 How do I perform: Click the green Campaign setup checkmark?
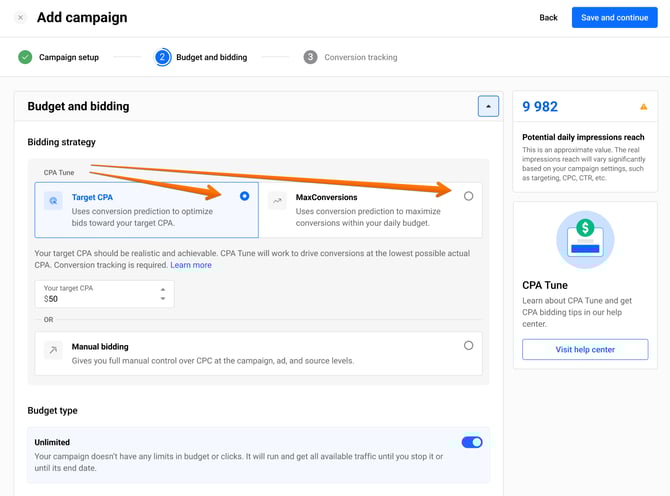pos(25,57)
